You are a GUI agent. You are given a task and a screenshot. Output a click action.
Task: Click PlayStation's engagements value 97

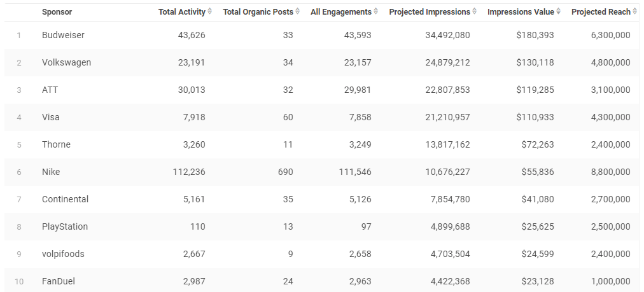pyautogui.click(x=367, y=226)
